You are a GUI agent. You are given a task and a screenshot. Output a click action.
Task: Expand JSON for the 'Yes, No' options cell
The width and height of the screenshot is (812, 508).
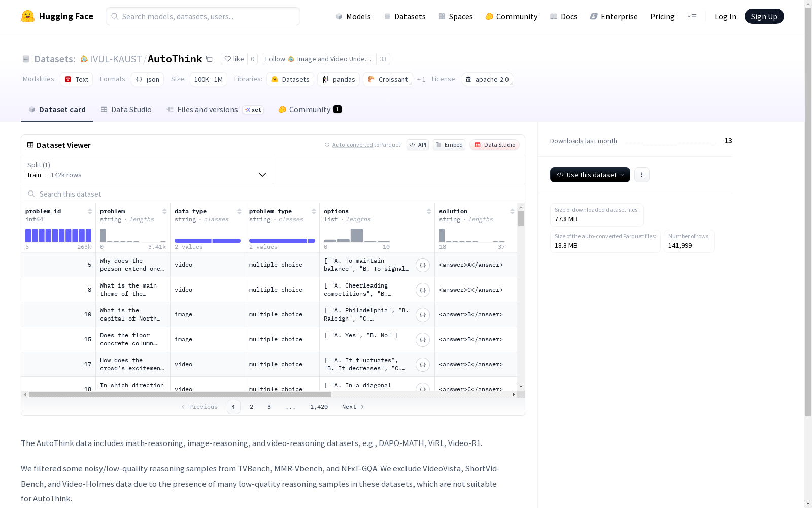[423, 340]
